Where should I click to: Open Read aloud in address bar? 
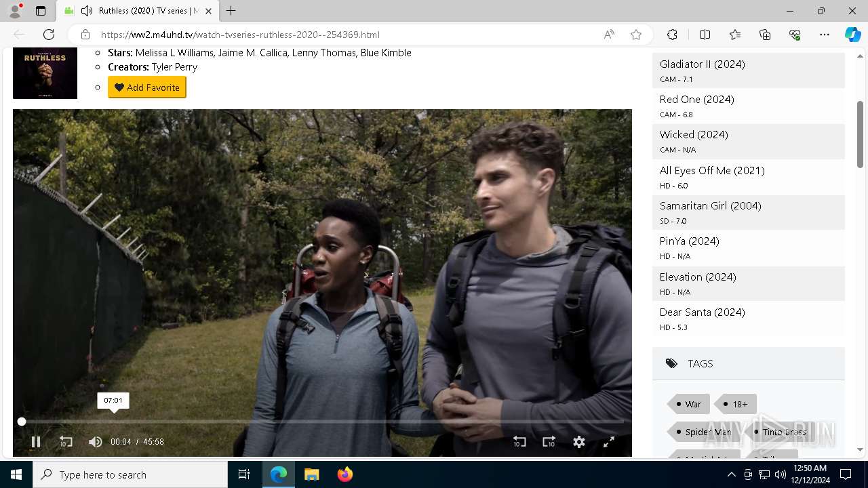pyautogui.click(x=609, y=35)
